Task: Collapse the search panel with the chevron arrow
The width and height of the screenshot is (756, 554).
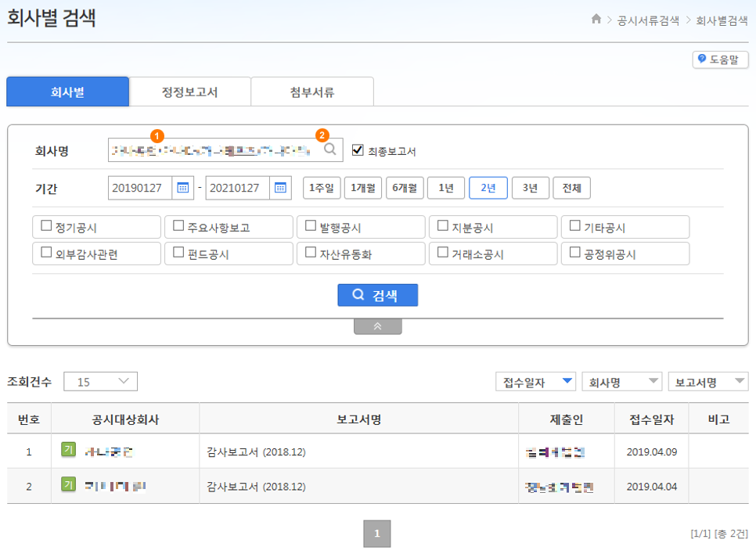Action: click(378, 326)
